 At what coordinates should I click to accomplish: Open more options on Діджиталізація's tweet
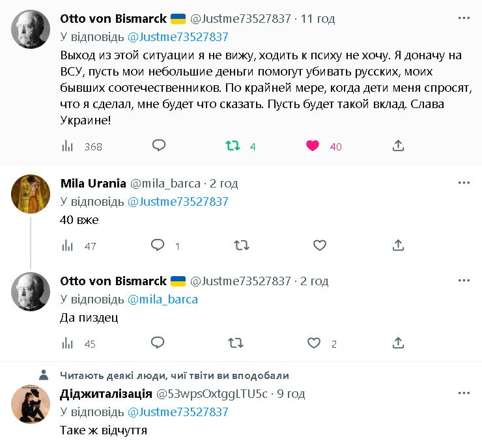(x=464, y=394)
